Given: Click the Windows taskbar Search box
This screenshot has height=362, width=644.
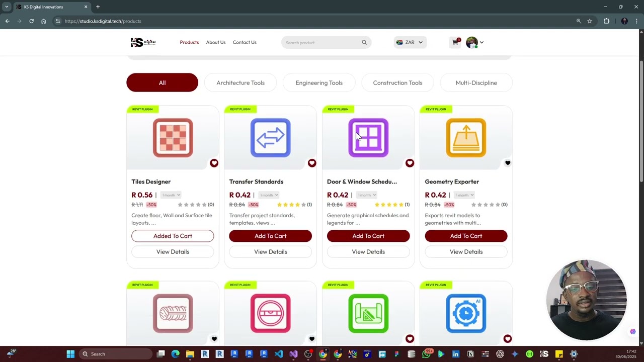Looking at the screenshot, I should click(x=116, y=354).
